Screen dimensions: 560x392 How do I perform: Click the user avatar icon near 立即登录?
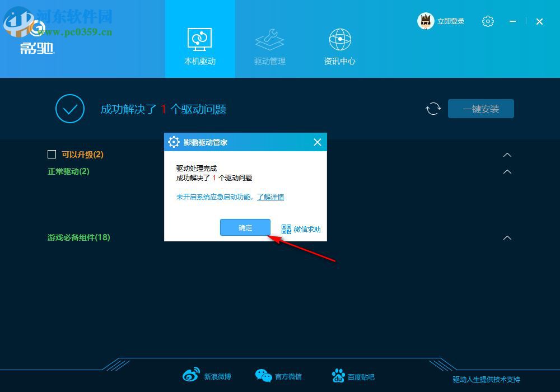click(426, 21)
